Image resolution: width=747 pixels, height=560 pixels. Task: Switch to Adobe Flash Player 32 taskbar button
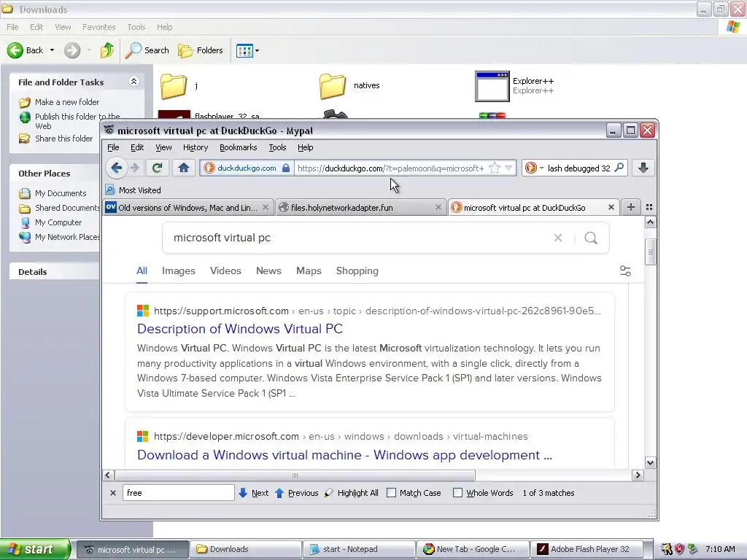(587, 549)
